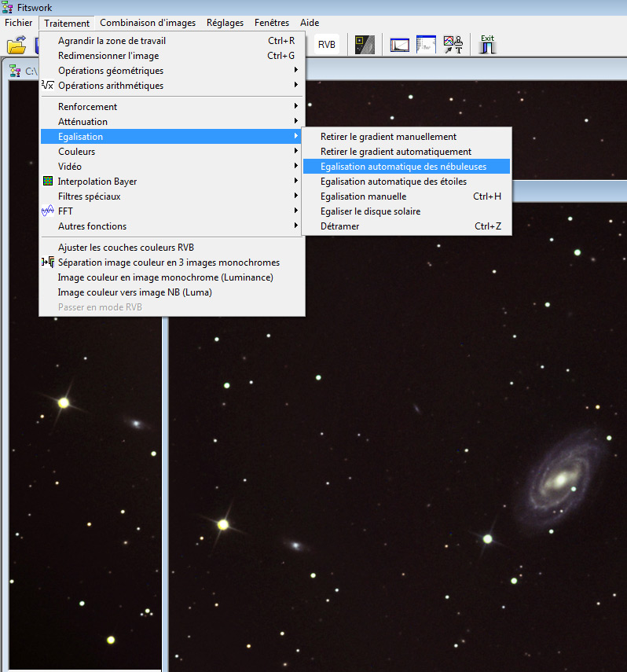
Task: Click greyed Passer en mode RVB entry
Action: [172, 307]
